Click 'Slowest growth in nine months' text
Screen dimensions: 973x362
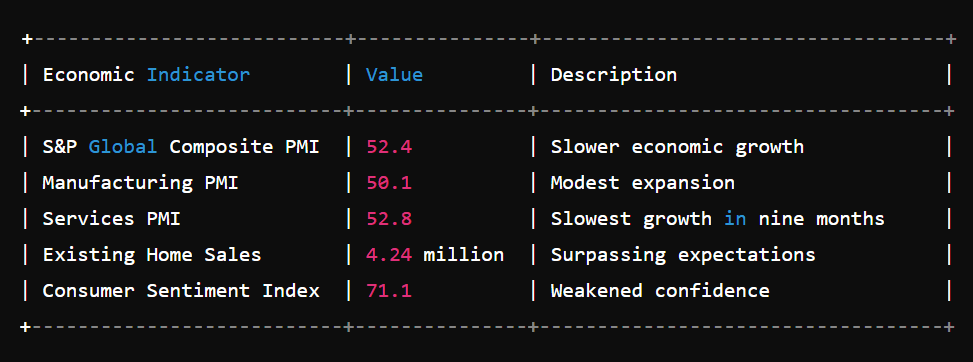[x=717, y=219]
